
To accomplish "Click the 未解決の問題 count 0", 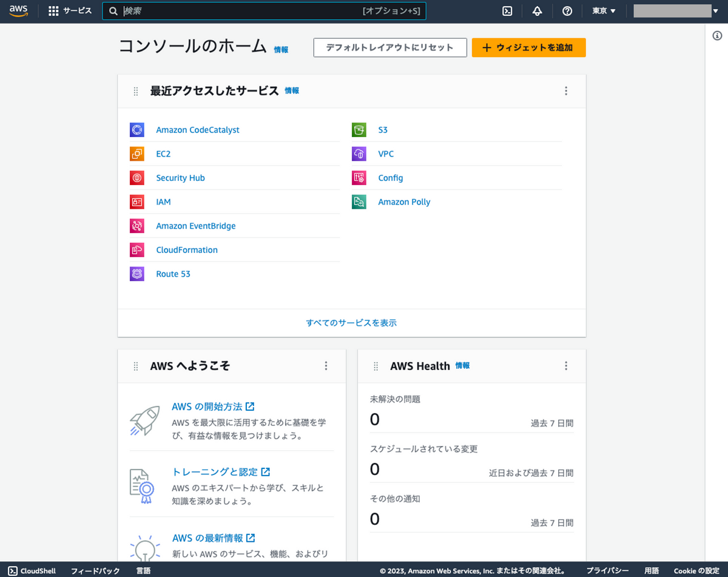I will [x=375, y=419].
